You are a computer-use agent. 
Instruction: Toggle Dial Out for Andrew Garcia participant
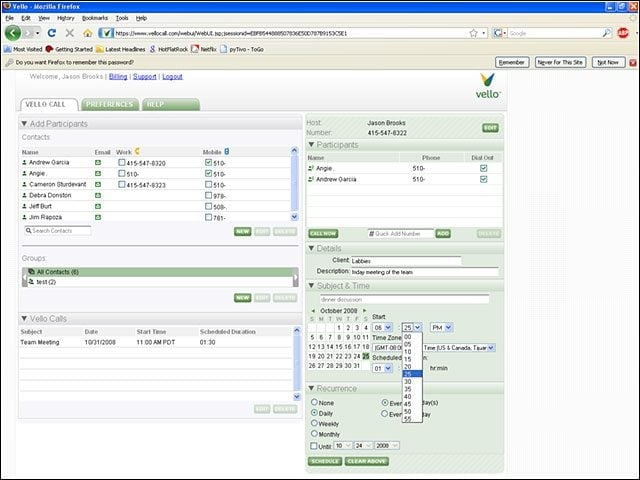pos(484,179)
